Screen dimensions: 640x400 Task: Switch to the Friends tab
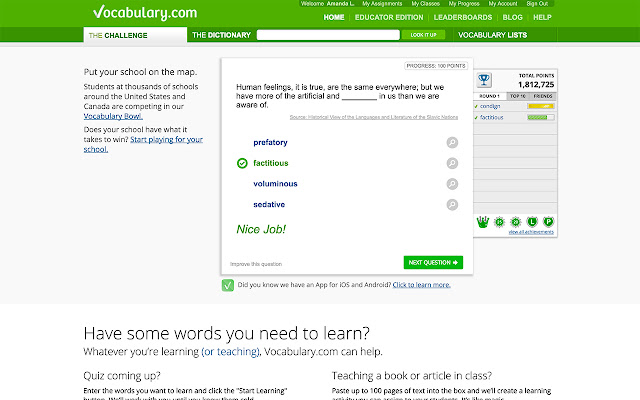click(543, 96)
